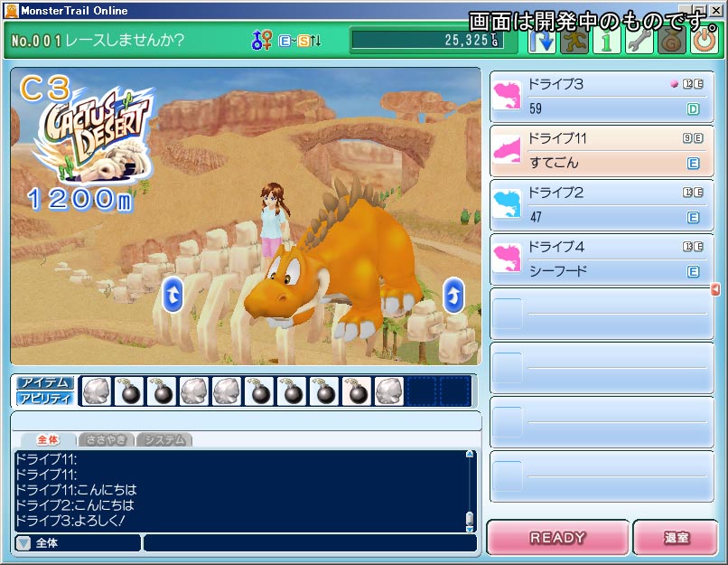Open the システム chat tab
Screen dimensions: 728x565
coord(164,439)
